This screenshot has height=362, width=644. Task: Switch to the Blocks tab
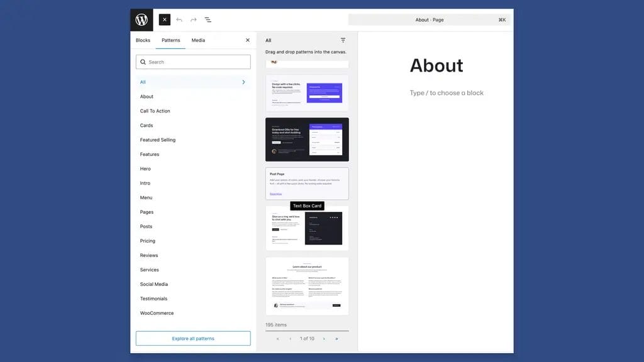[143, 40]
